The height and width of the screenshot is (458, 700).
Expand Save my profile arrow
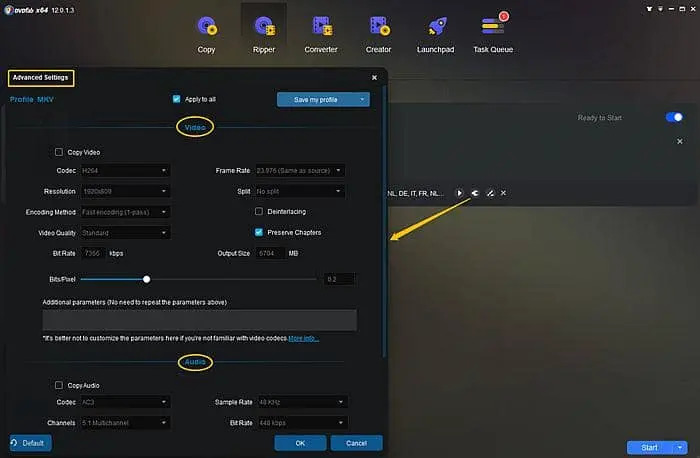tap(362, 99)
